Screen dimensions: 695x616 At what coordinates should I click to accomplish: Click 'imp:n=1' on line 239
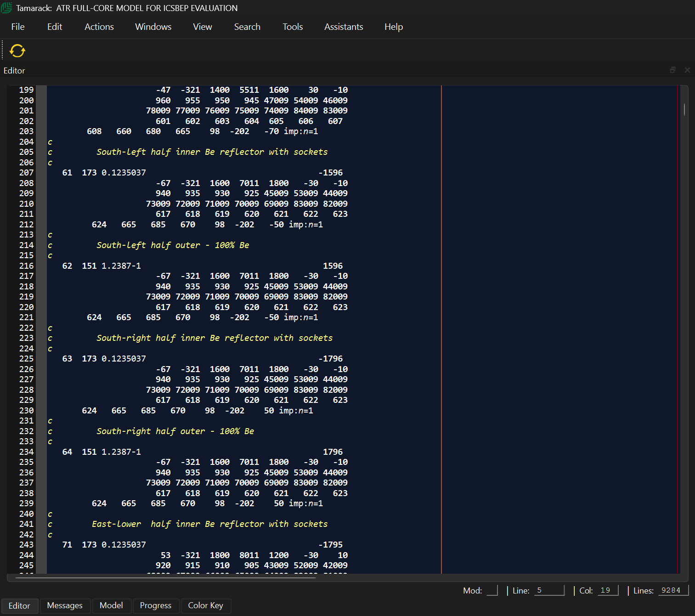point(306,503)
